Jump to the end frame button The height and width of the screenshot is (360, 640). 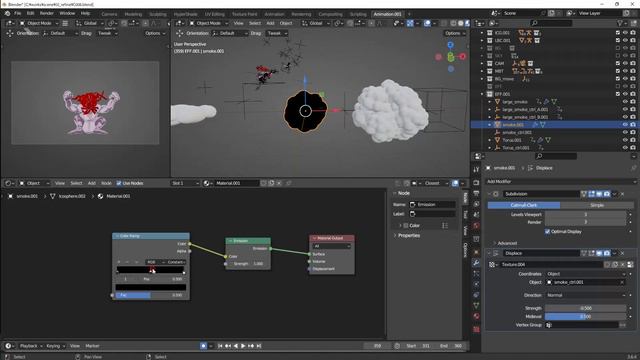[x=259, y=346]
